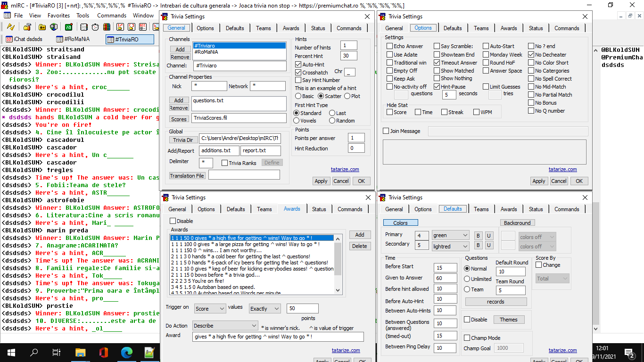Open the Windows Start menu

point(11,353)
